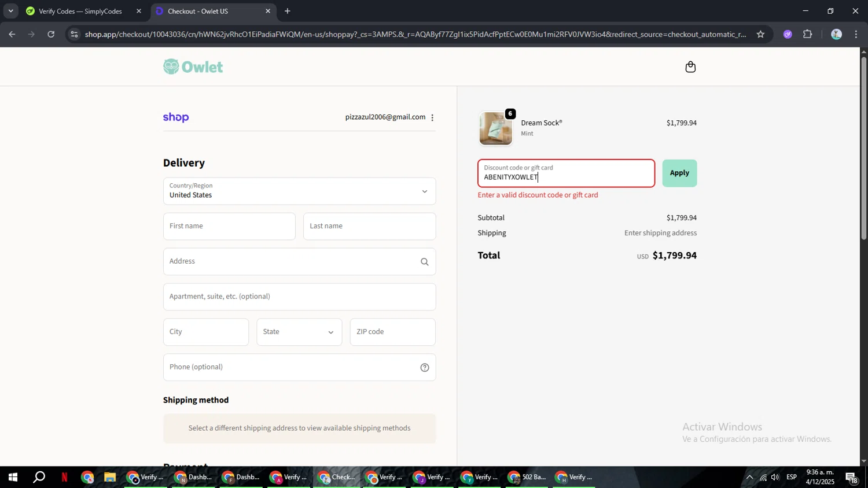868x488 pixels.
Task: Reload the checkout page
Action: (x=51, y=34)
